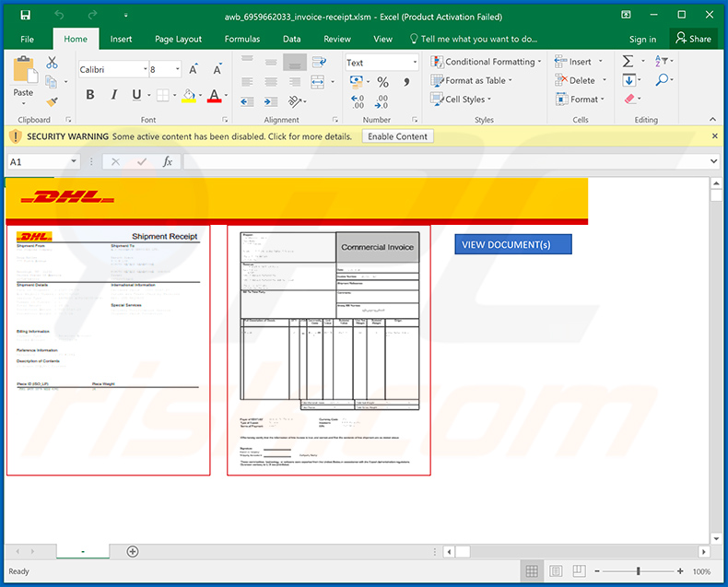Add a new sheet with plus icon
This screenshot has width=728, height=587.
point(133,551)
